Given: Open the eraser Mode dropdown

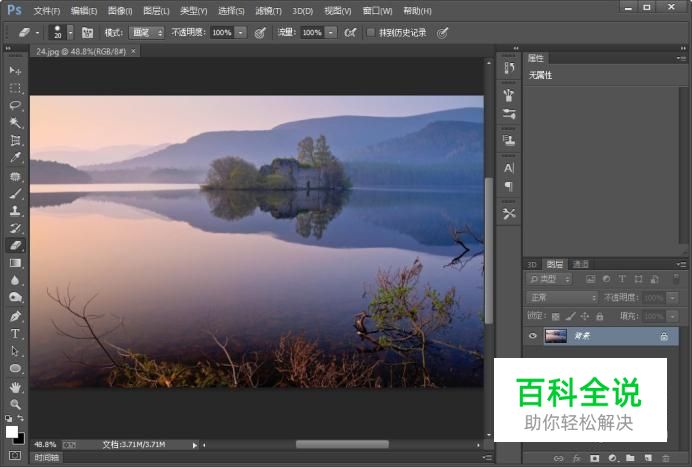Looking at the screenshot, I should click(x=147, y=32).
